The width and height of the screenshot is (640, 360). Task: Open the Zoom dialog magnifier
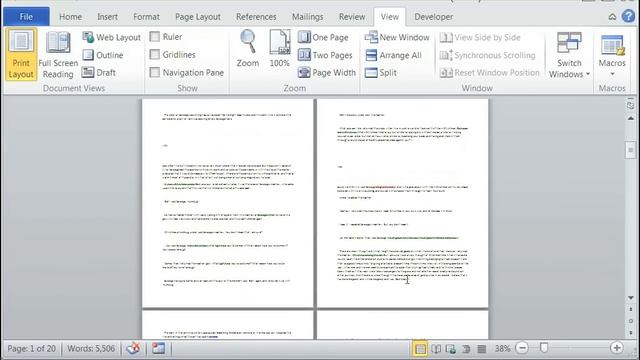[248, 49]
